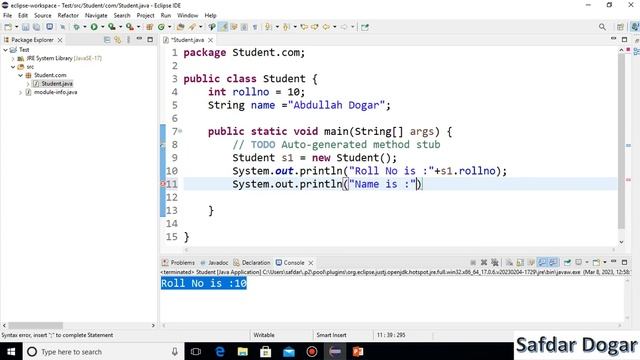The height and width of the screenshot is (360, 640).
Task: Click the Pin Editor toolbar icon
Action: (365, 27)
